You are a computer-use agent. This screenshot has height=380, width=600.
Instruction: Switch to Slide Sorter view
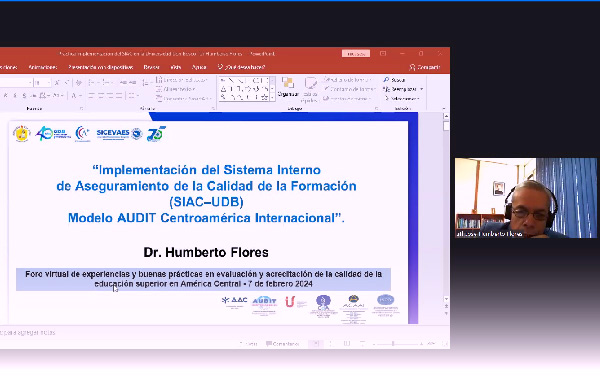tap(331, 344)
